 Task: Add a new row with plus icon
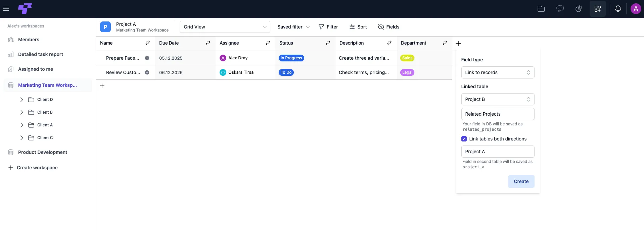pyautogui.click(x=102, y=86)
